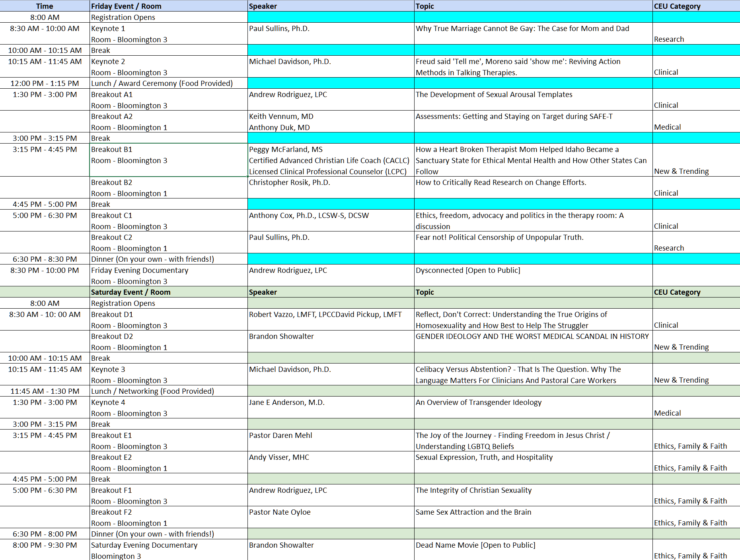Select 'GENDER IDEOLOGY AND THE WORST MEDICAL SCANDAL' cell
The width and height of the screenshot is (740, 560).
pyautogui.click(x=533, y=341)
